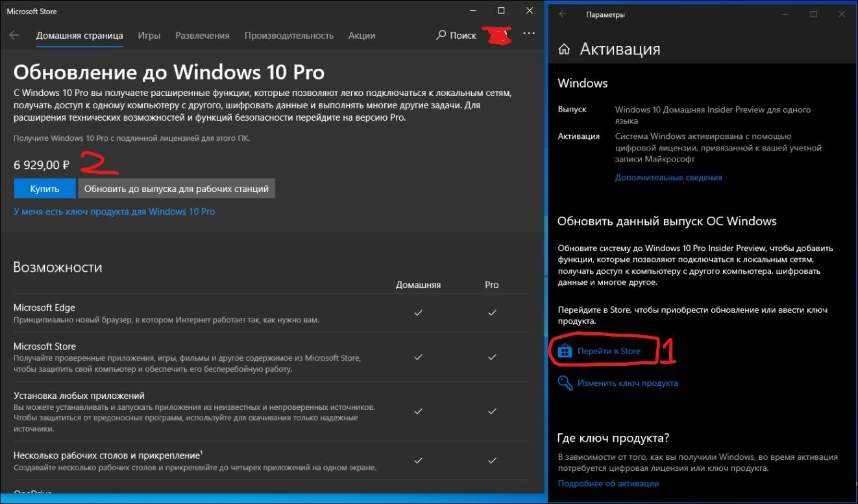Click the Pro column header
The height and width of the screenshot is (504, 858).
[x=492, y=285]
